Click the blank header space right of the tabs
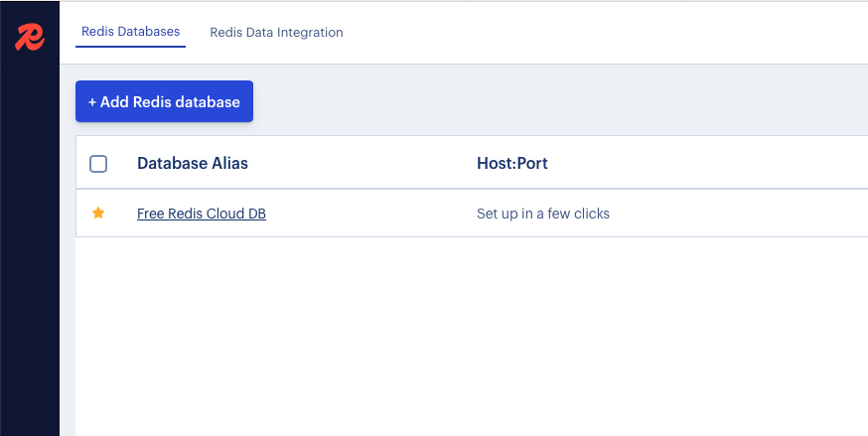 tap(604, 32)
